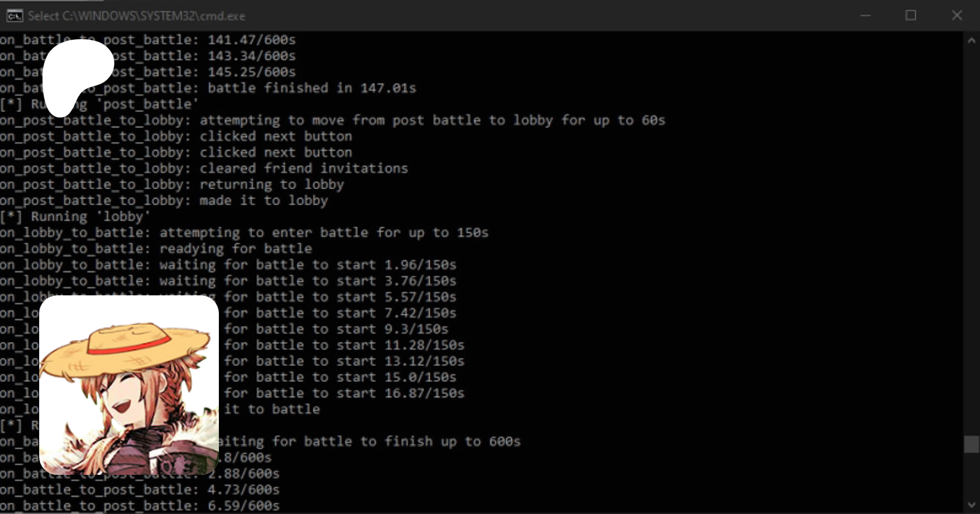Close the cmd.exe console window
The height and width of the screenshot is (514, 980).
pos(957,15)
